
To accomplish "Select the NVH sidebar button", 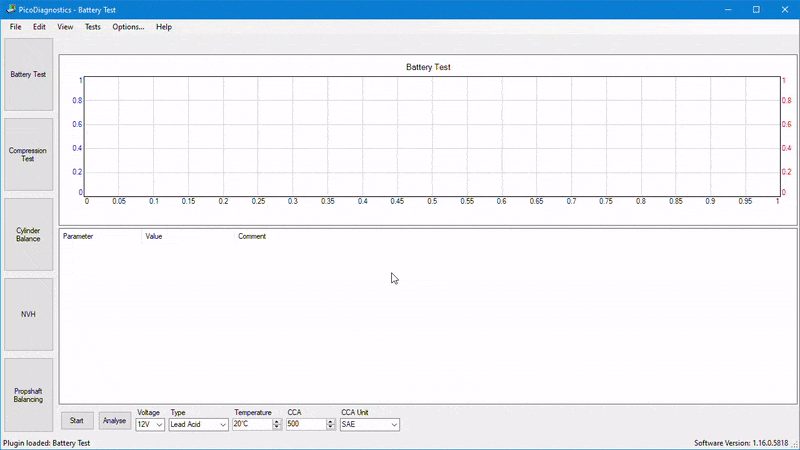I will [x=29, y=314].
